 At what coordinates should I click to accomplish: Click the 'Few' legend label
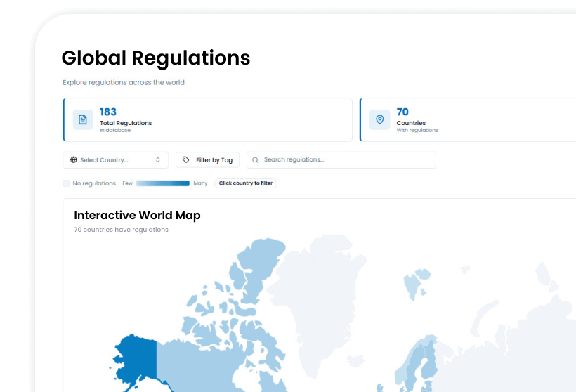click(x=127, y=183)
